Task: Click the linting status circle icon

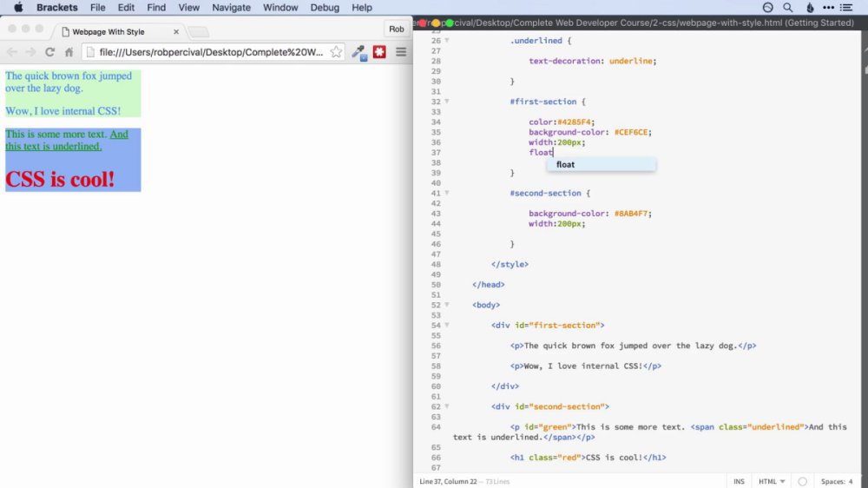Action: click(x=802, y=481)
